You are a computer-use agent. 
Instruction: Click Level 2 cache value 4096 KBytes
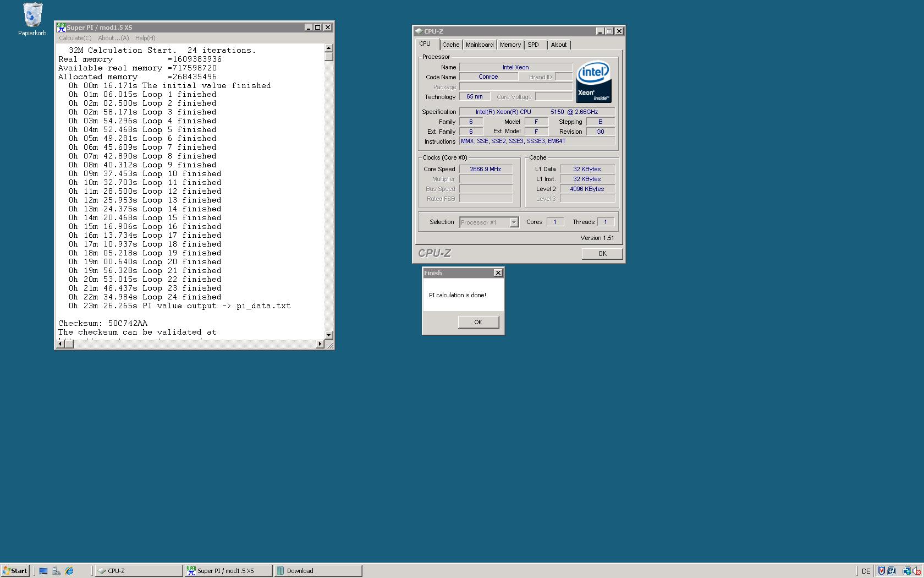(x=587, y=189)
